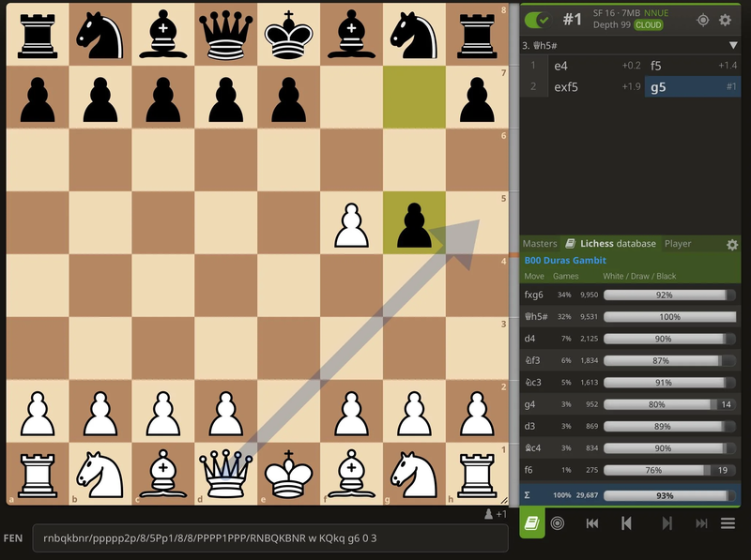
Task: Toggle the Stockfish engine analysis switch
Action: click(538, 20)
